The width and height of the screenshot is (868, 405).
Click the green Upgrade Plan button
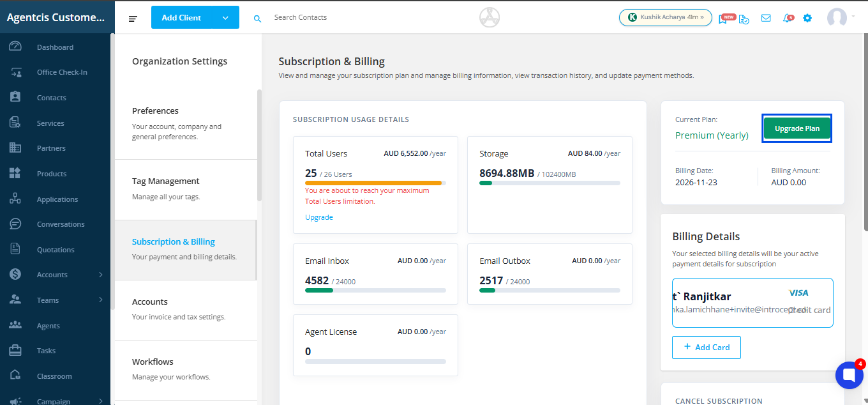(797, 128)
